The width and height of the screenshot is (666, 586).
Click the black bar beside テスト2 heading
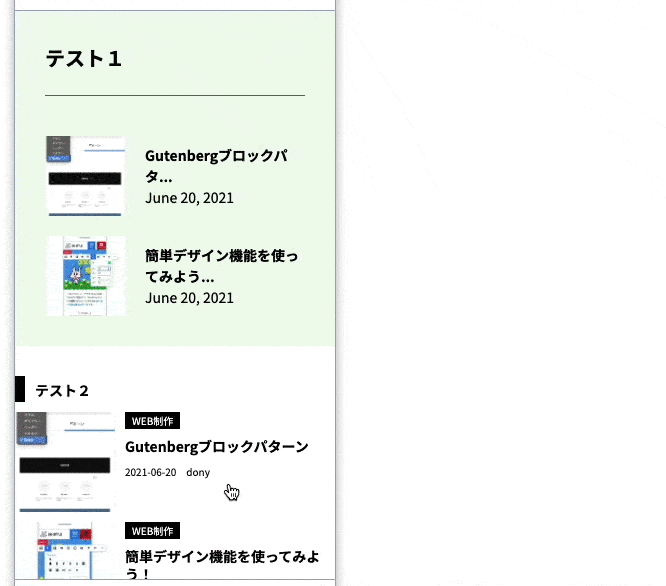20,389
